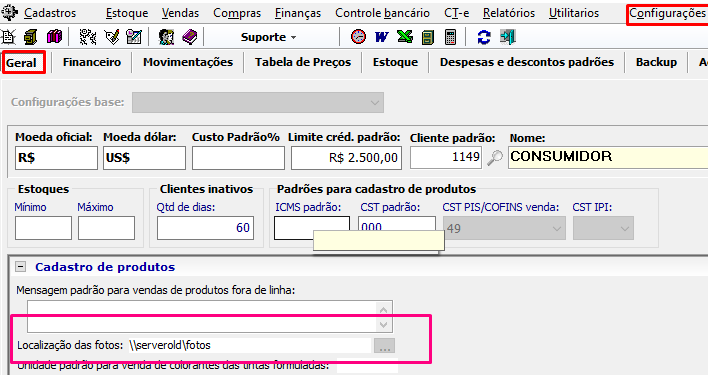Switch to the Backup tab
Screen dimensions: 708x375
coord(656,62)
